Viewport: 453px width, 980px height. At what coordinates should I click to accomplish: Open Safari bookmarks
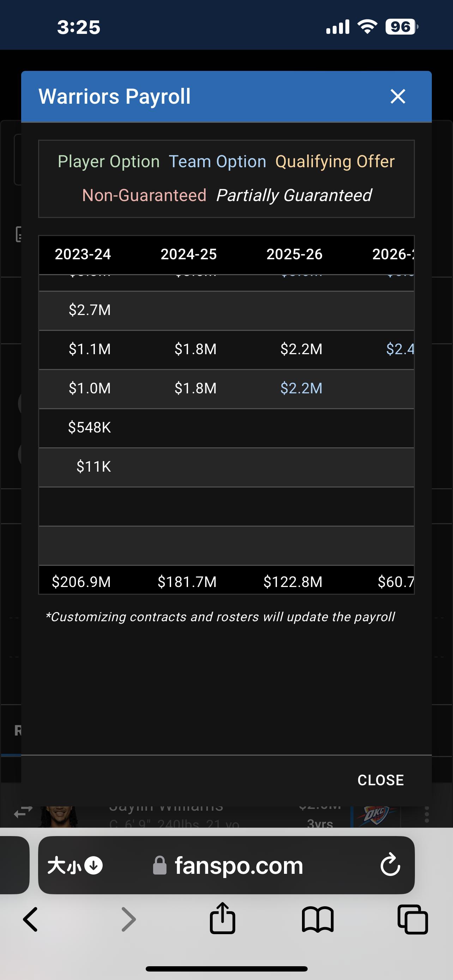click(318, 919)
